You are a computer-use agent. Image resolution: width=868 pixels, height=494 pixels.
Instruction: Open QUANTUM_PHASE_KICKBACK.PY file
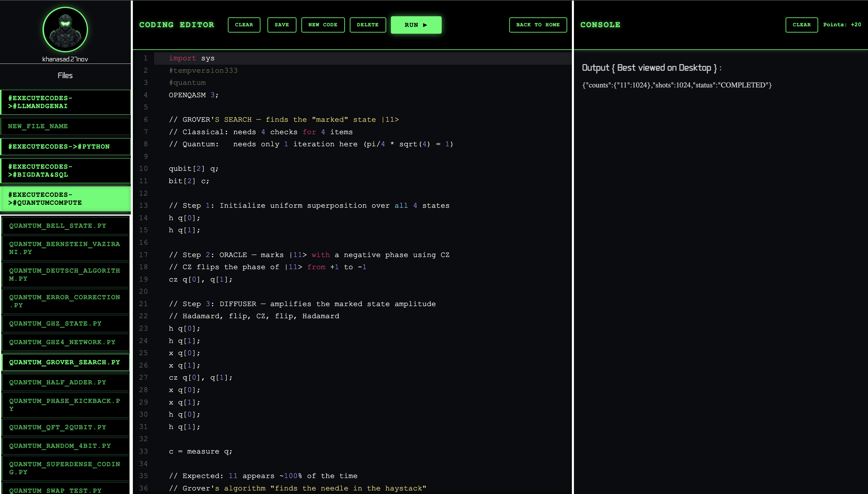[66, 405]
